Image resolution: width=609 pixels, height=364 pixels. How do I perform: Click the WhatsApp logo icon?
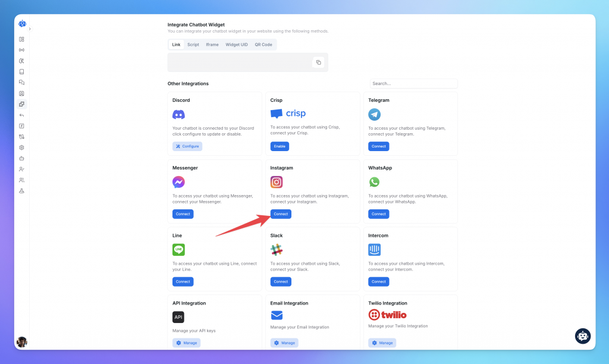pos(375,182)
